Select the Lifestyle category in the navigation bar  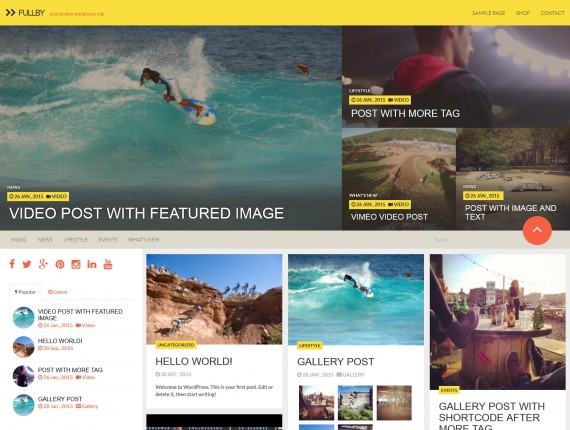pyautogui.click(x=75, y=240)
